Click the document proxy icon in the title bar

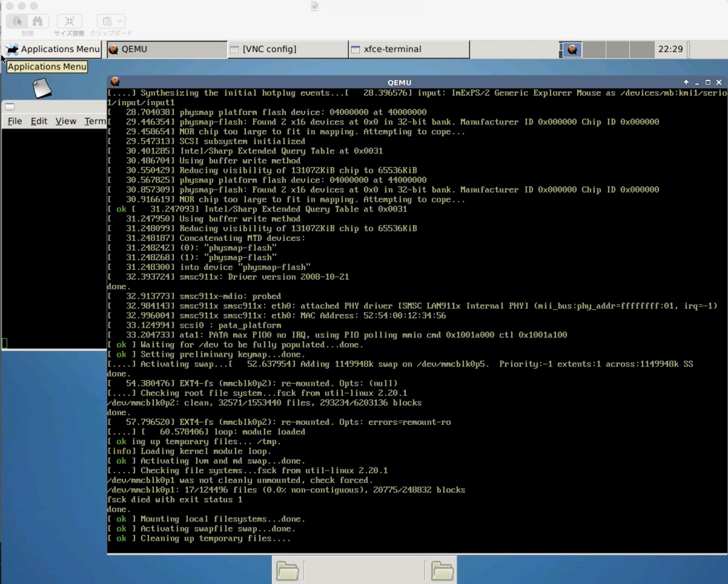coord(315,6)
